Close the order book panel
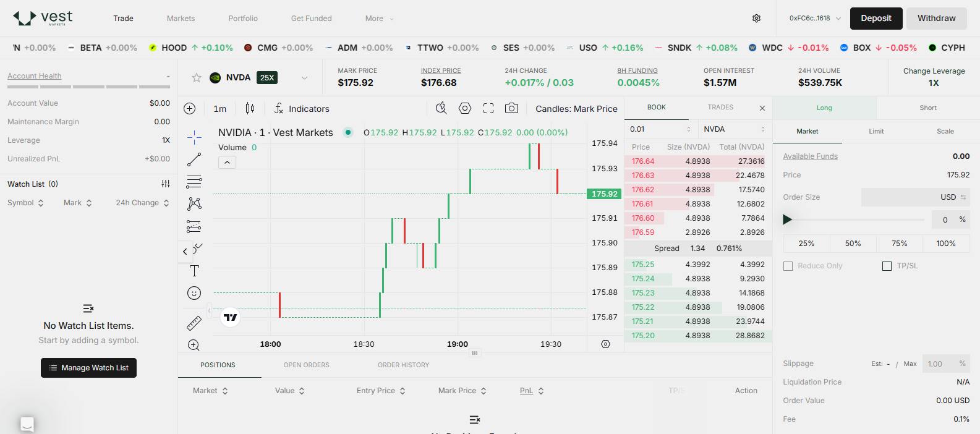 pos(762,108)
